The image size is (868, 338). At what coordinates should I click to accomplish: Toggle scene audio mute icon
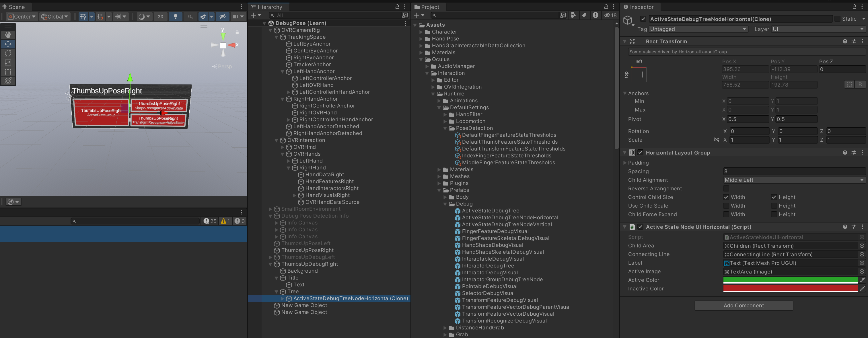190,17
